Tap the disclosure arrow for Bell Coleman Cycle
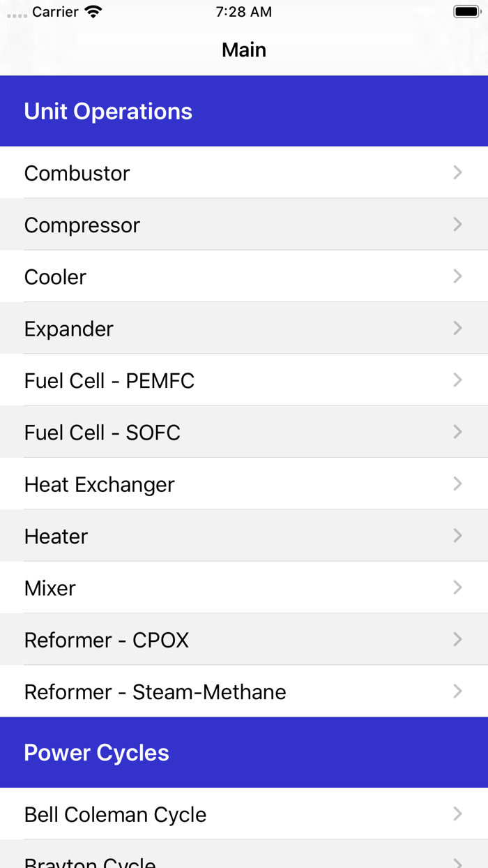 point(457,814)
